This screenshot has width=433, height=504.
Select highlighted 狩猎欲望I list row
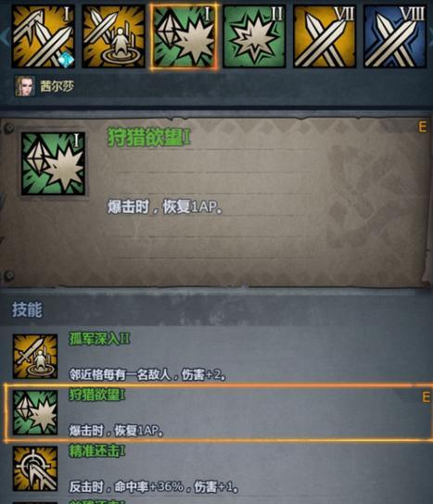click(x=218, y=412)
